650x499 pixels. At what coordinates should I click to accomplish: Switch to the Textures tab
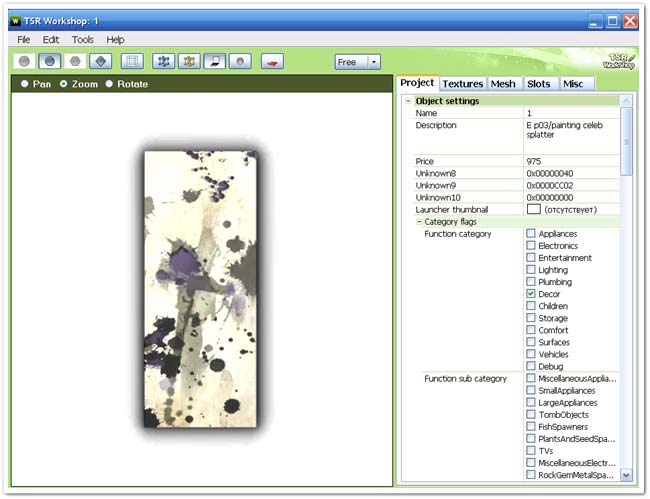463,84
